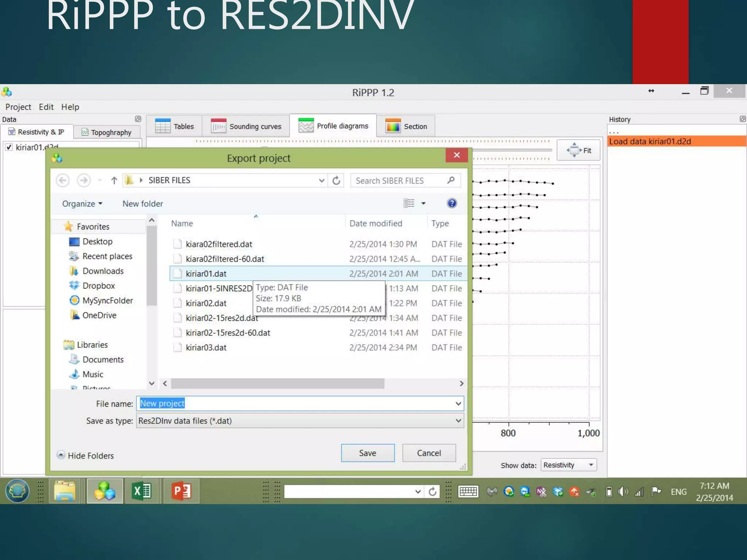Select the Profile diagrams tab
The image size is (747, 560).
click(x=333, y=126)
